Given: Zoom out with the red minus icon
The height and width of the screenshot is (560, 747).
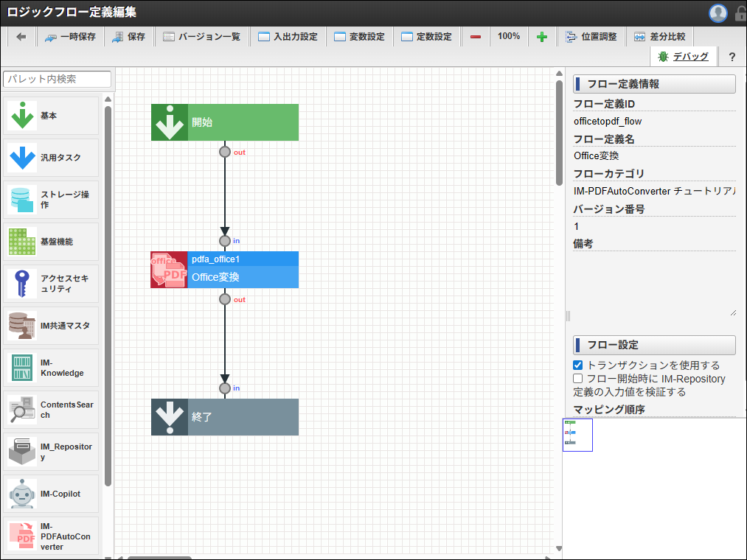Looking at the screenshot, I should (x=476, y=37).
